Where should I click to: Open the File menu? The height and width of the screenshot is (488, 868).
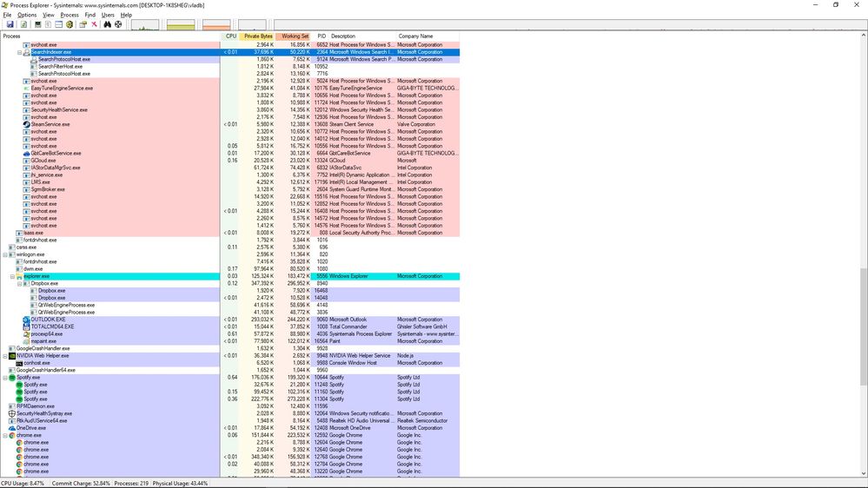pyautogui.click(x=7, y=15)
